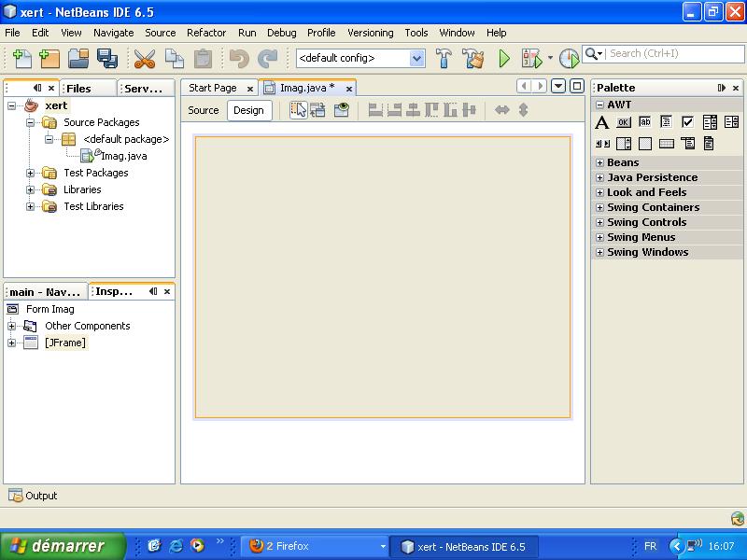Select Other Components in Inspector

coord(88,326)
